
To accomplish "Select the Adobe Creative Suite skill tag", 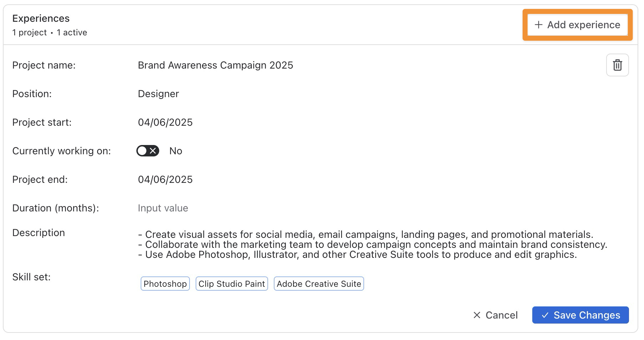I will pos(319,284).
